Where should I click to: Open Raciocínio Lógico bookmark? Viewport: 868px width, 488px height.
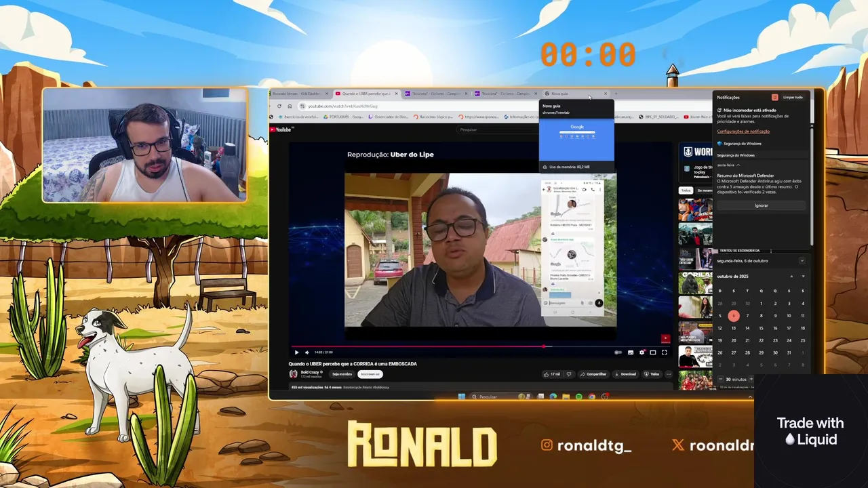(433, 117)
